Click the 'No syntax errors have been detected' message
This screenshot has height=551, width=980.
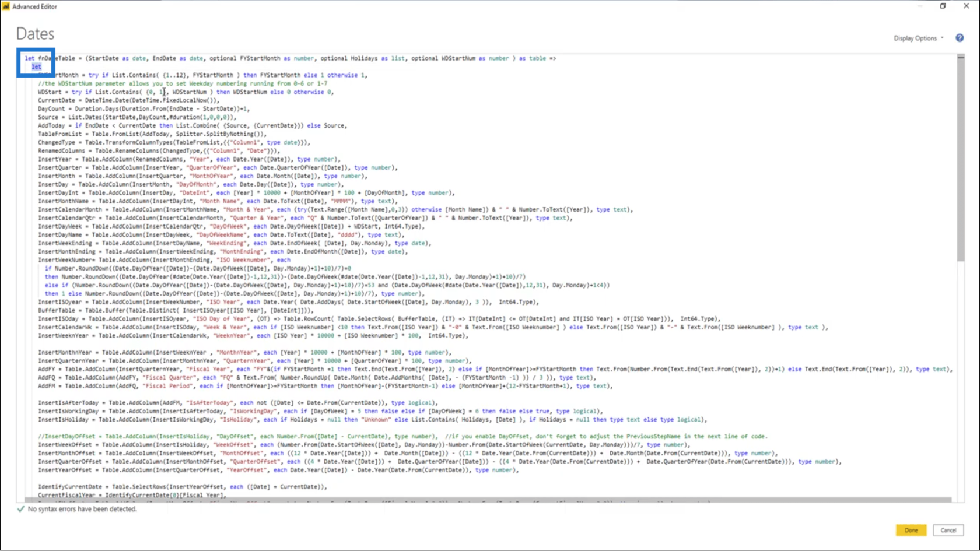(x=82, y=509)
